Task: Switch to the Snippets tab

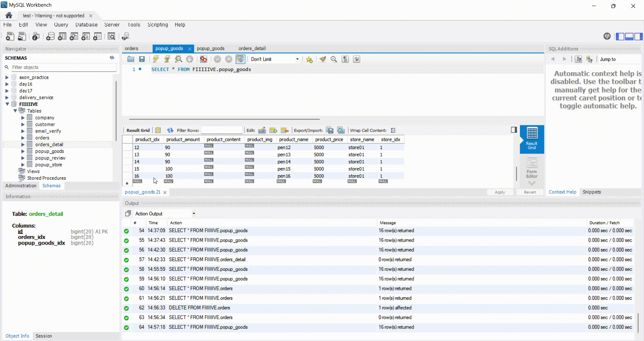Action: (x=592, y=192)
